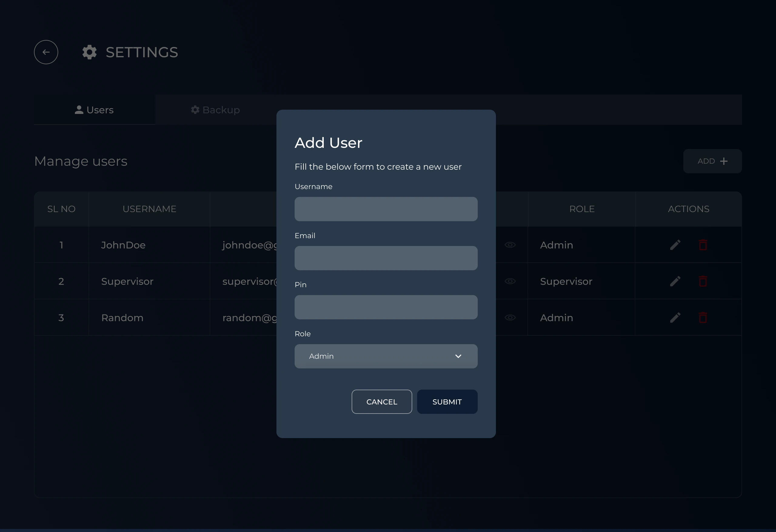Reveal Supervisor's pin with eye icon
Image resolution: width=776 pixels, height=532 pixels.
[510, 281]
